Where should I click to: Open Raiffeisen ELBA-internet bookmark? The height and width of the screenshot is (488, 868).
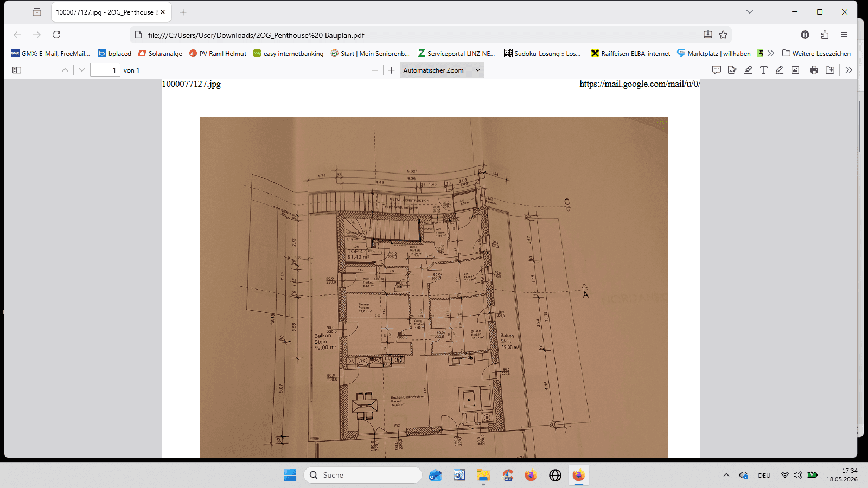(x=631, y=53)
